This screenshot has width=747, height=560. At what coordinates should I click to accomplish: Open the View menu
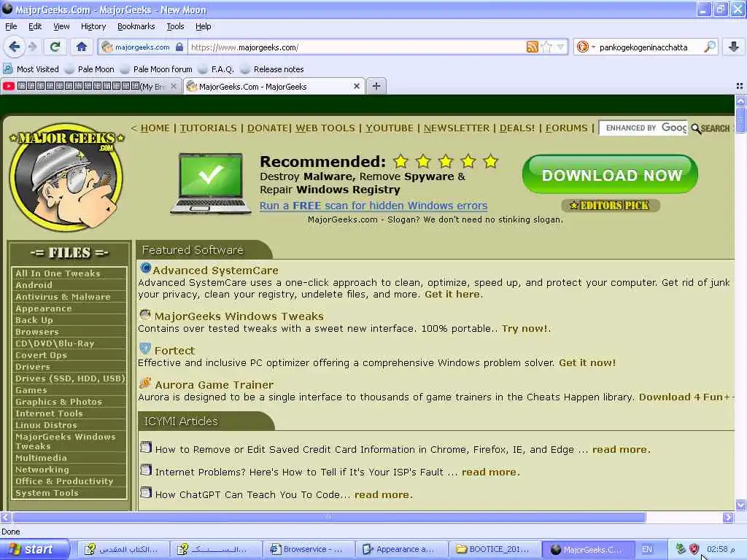pos(61,26)
